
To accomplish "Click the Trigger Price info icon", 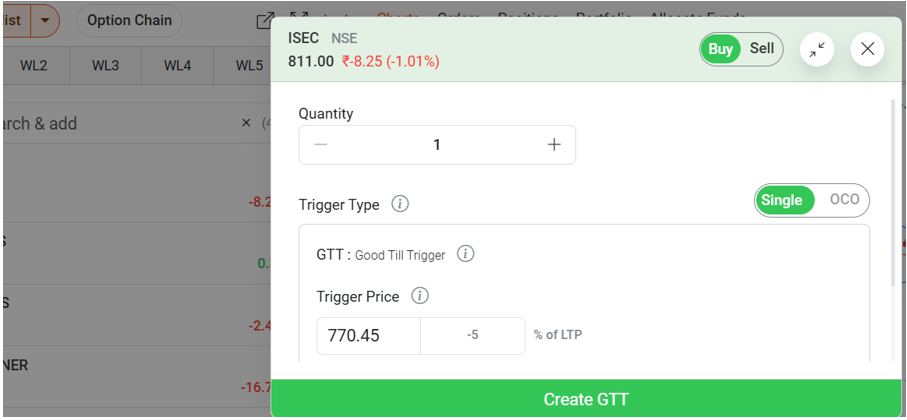I will [x=420, y=296].
